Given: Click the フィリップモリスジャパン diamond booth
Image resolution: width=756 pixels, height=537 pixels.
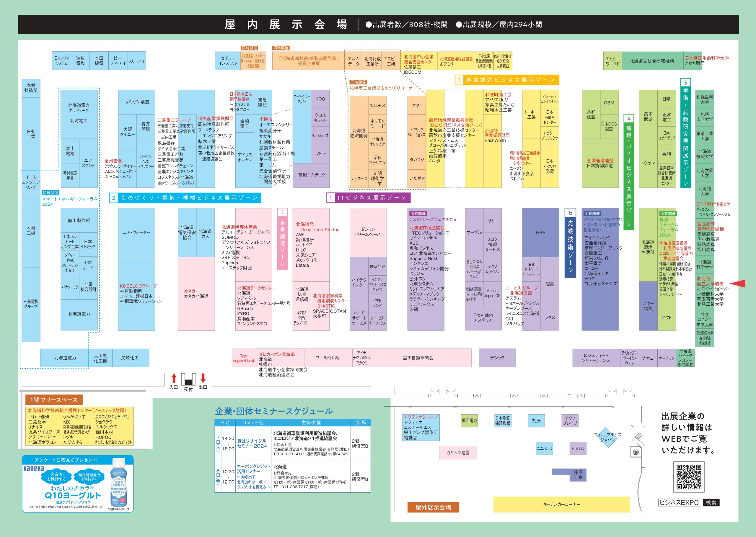Looking at the screenshot, I should (x=607, y=437).
